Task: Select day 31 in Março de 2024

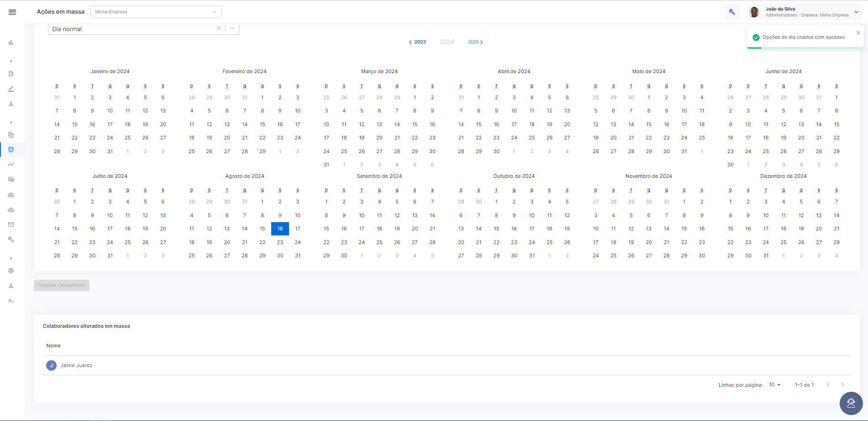Action: click(326, 165)
